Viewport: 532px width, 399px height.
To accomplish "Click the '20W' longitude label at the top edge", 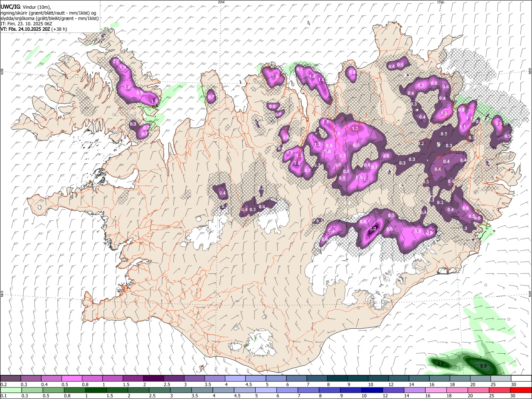I will tap(221, 2).
